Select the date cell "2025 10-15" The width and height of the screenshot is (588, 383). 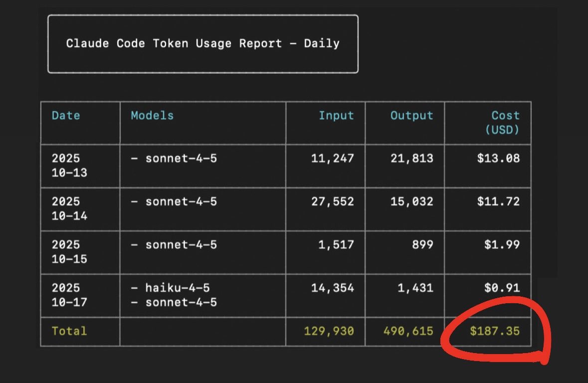point(69,252)
